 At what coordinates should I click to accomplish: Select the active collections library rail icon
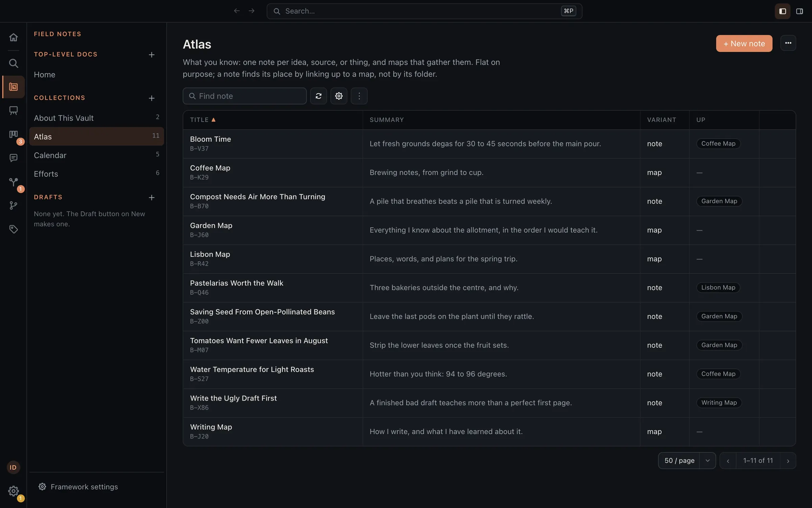click(x=13, y=87)
